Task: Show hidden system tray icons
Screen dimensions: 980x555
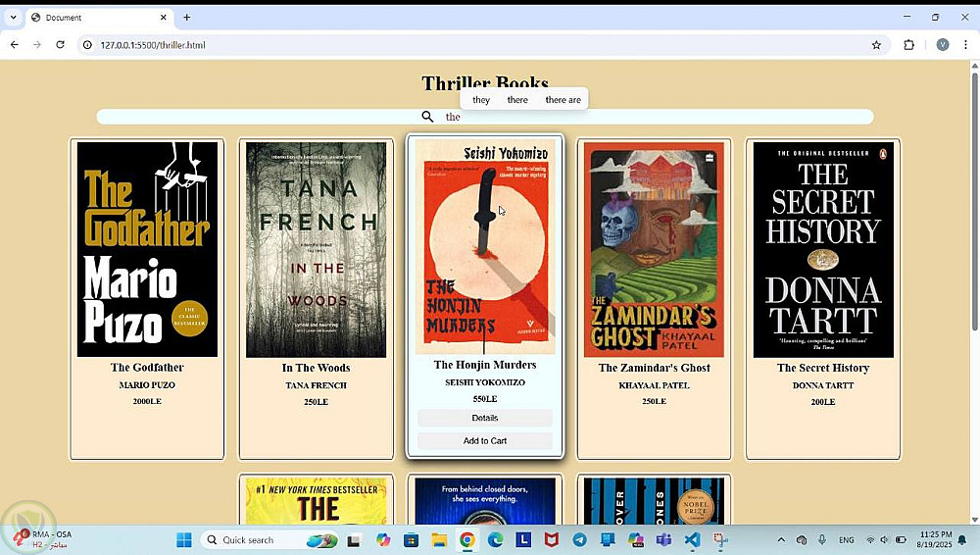Action: (781, 540)
